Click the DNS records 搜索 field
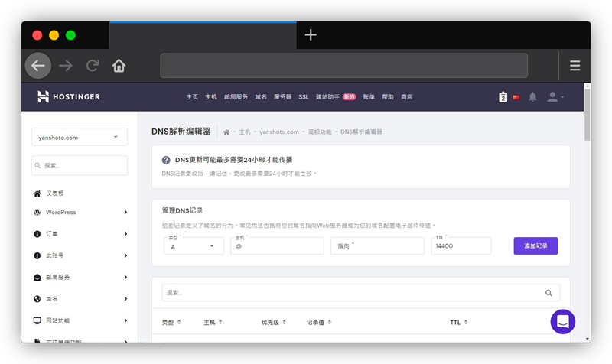The height and width of the screenshot is (364, 612). (x=360, y=293)
